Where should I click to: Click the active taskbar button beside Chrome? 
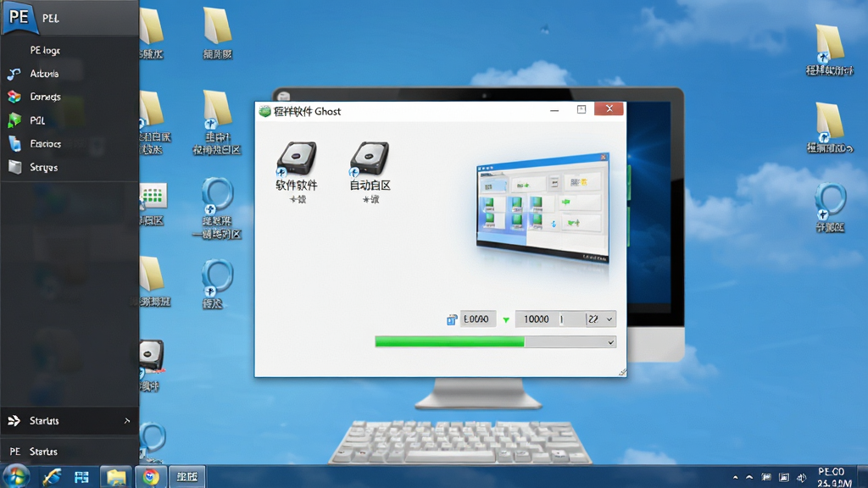point(187,476)
